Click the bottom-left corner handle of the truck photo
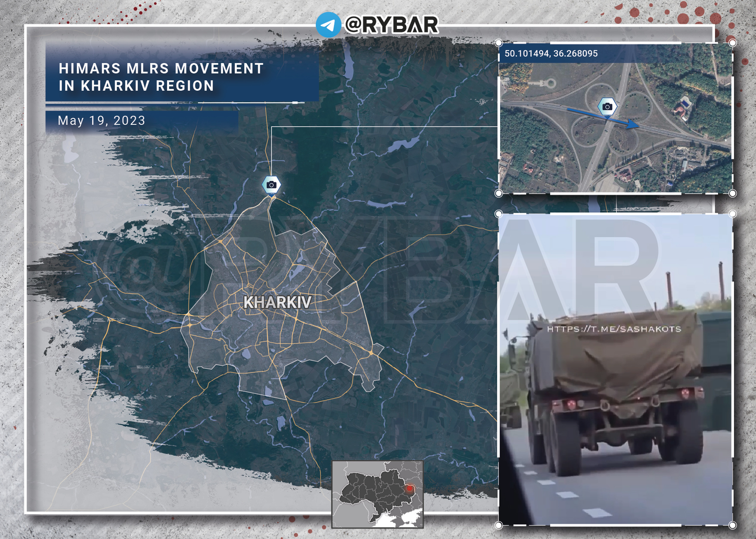The height and width of the screenshot is (539, 756). 498,525
